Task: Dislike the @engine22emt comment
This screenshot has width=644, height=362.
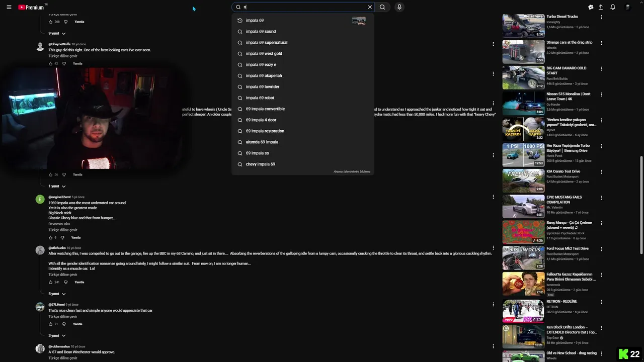Action: [62, 237]
